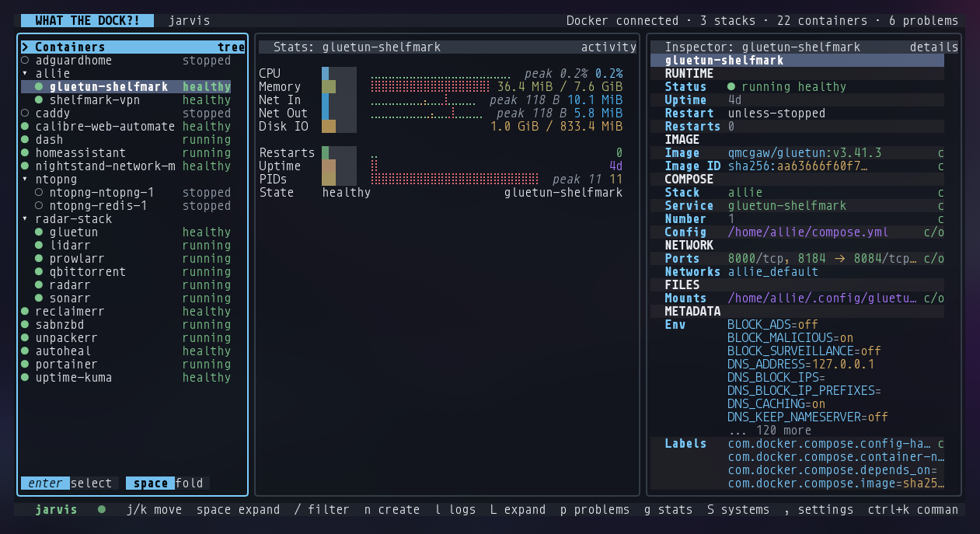Switch Containers panel tree view mode
The width and height of the screenshot is (980, 534).
(x=231, y=47)
